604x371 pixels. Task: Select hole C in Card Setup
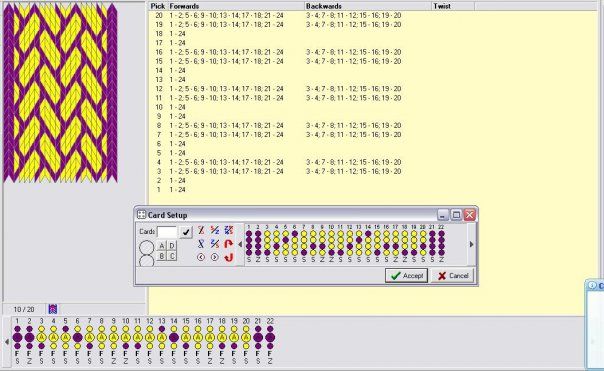coord(172,256)
